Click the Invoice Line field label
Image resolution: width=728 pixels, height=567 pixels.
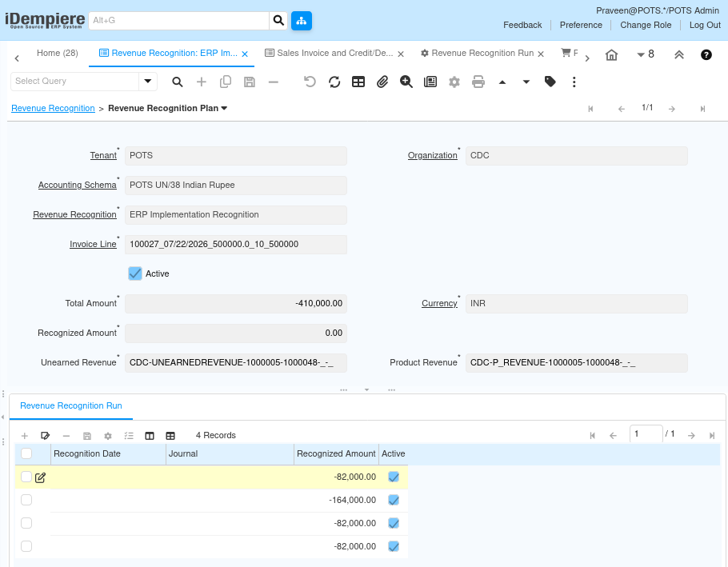click(93, 244)
